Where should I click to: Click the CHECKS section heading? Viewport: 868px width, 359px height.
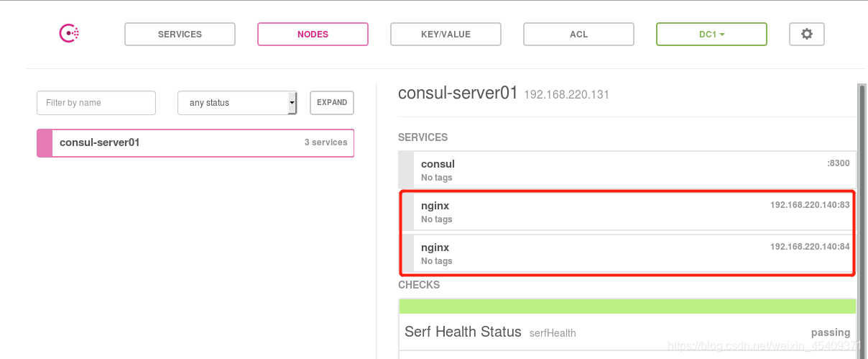tap(419, 285)
